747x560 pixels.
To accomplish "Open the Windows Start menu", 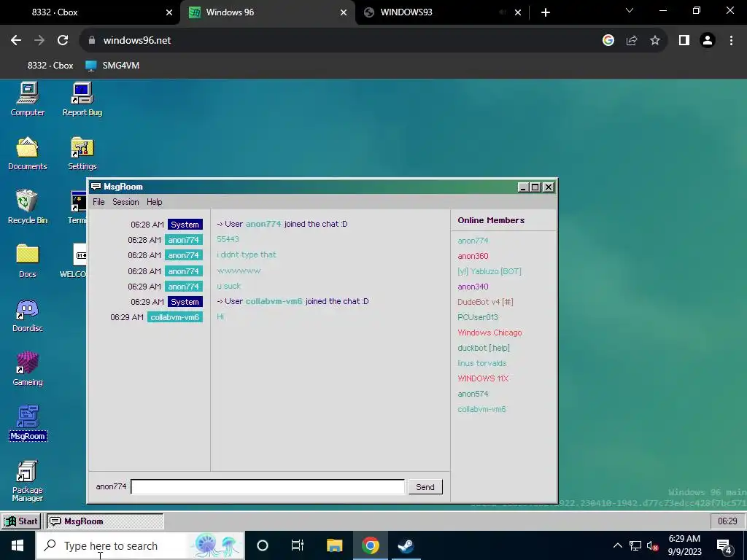I will coord(18,545).
